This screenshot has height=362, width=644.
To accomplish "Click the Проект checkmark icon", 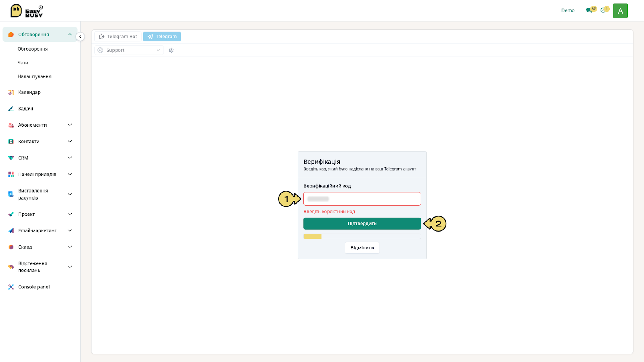I will [x=11, y=214].
